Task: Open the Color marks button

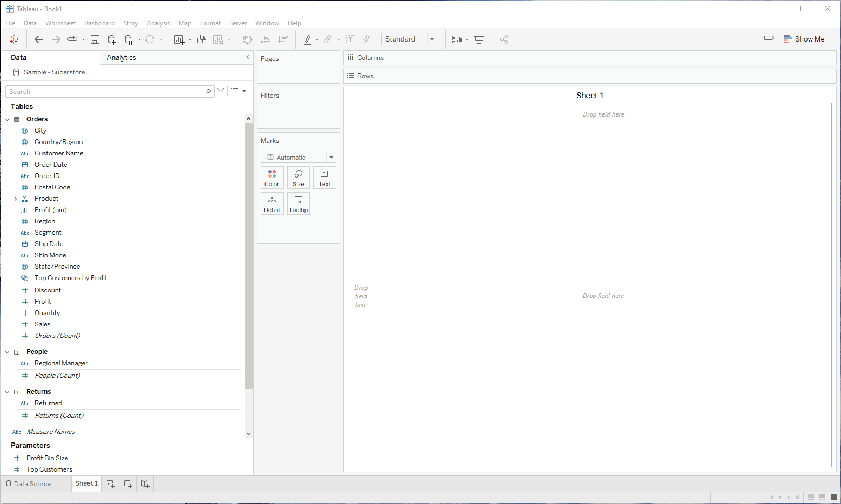Action: click(x=272, y=178)
